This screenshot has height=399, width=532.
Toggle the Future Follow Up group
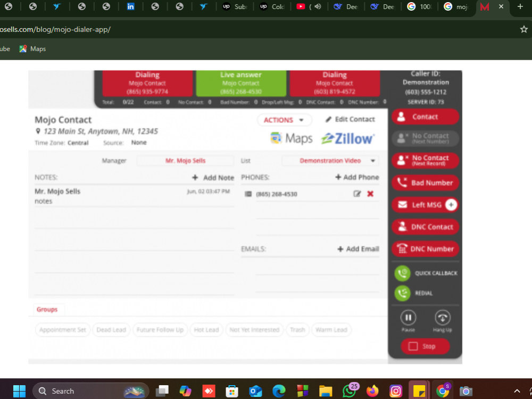click(160, 330)
